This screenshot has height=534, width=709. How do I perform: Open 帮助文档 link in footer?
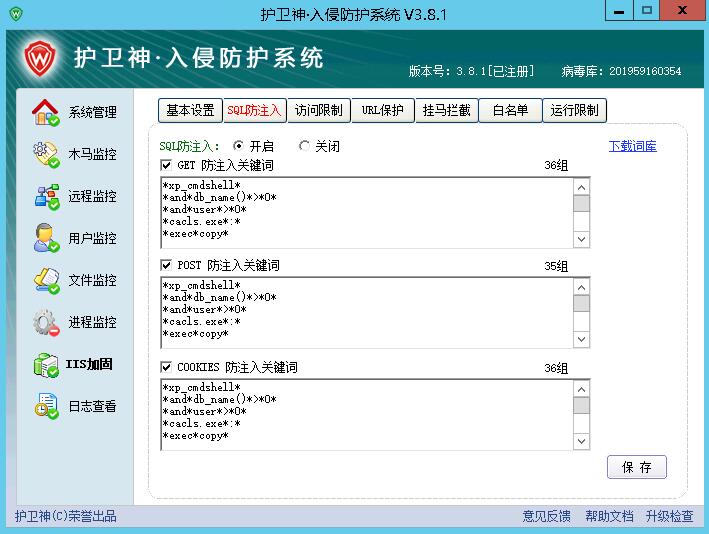pos(609,516)
